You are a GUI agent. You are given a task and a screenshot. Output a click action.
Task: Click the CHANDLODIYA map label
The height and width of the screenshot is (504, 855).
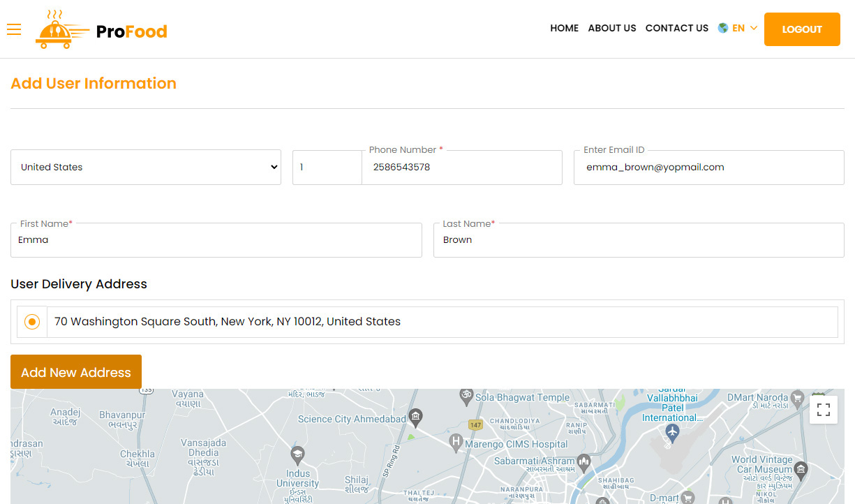[515, 424]
